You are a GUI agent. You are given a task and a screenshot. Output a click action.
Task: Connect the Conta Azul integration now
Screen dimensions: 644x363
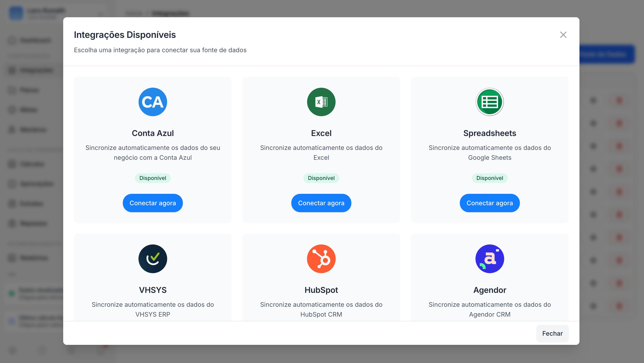click(x=153, y=203)
